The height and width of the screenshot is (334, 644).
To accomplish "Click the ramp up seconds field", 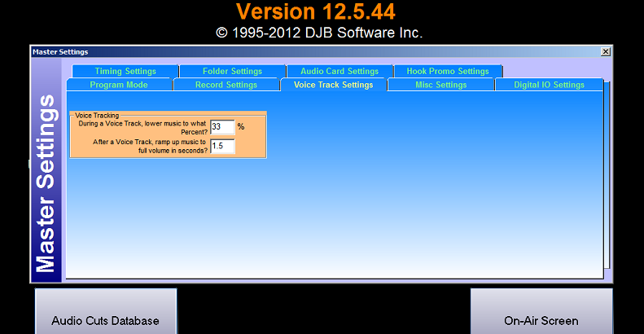I will [x=221, y=146].
